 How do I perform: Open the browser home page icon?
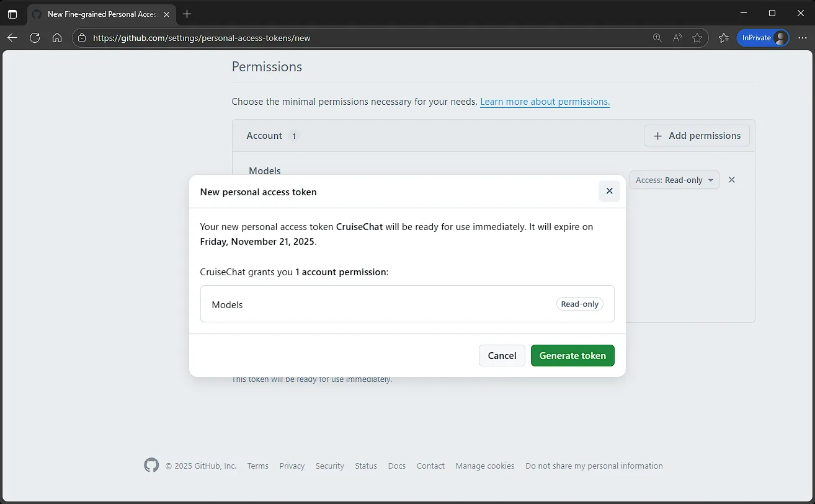pos(57,38)
